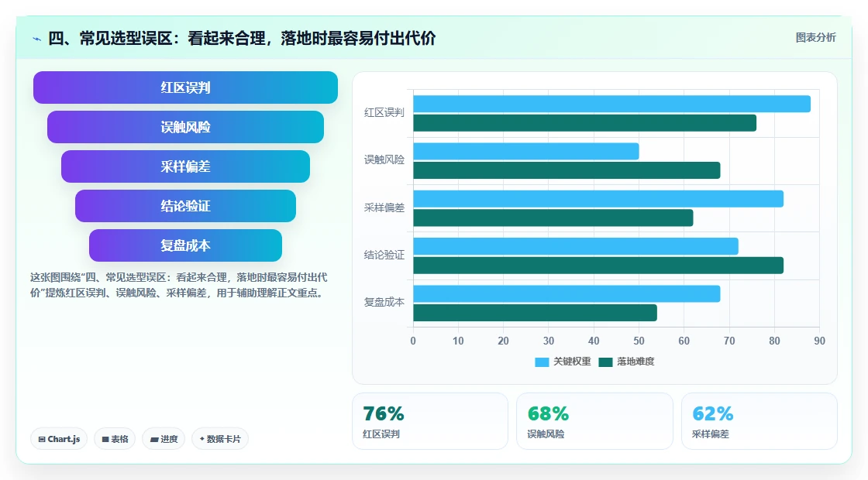
Task: Click the Chart.js tag
Action: [59, 439]
